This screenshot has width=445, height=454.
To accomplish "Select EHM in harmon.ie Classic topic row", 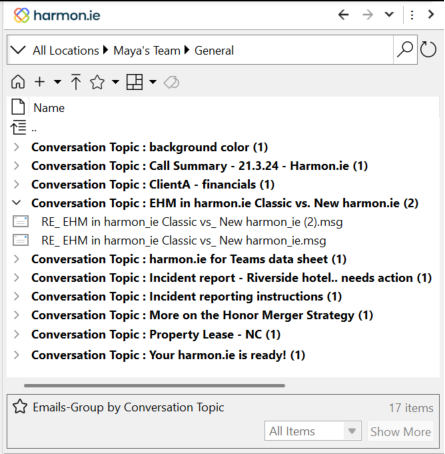I will (x=225, y=203).
